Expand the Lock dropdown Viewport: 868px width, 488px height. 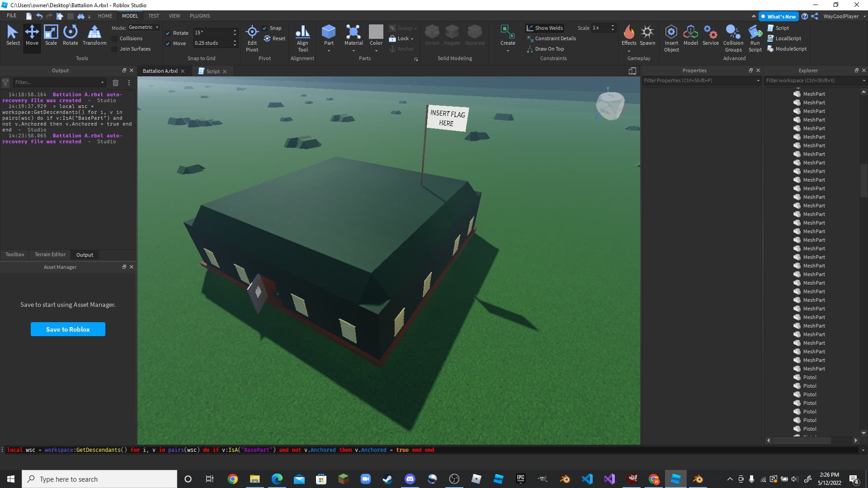point(412,39)
